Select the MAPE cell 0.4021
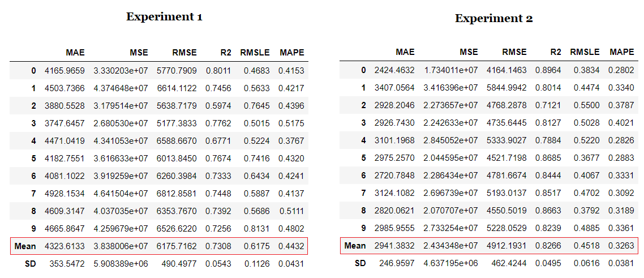644x278 pixels. (621, 123)
